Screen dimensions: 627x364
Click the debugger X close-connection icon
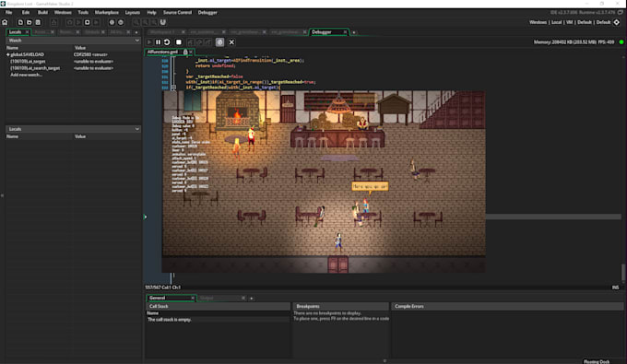[x=231, y=42]
